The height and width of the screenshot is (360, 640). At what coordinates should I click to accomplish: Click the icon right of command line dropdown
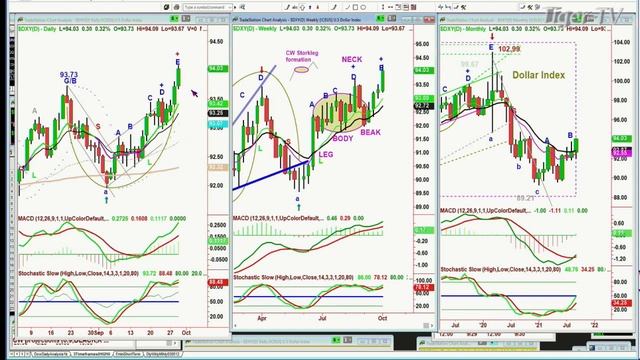click(x=242, y=7)
